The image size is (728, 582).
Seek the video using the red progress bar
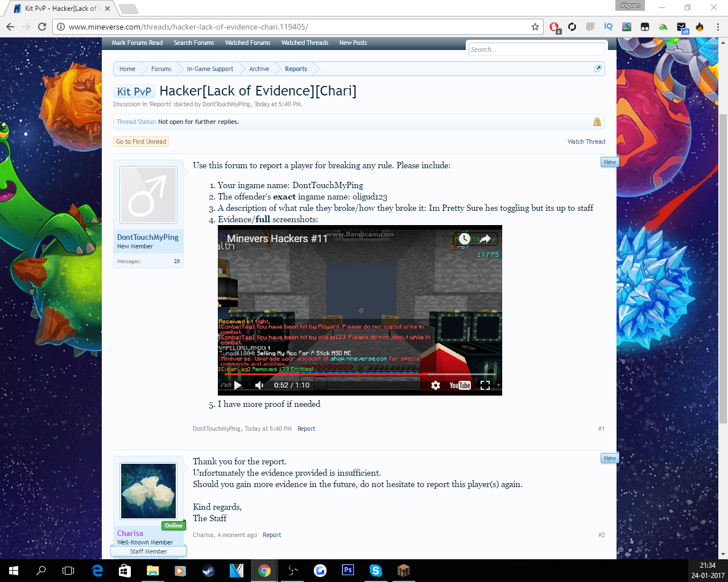[x=359, y=374]
